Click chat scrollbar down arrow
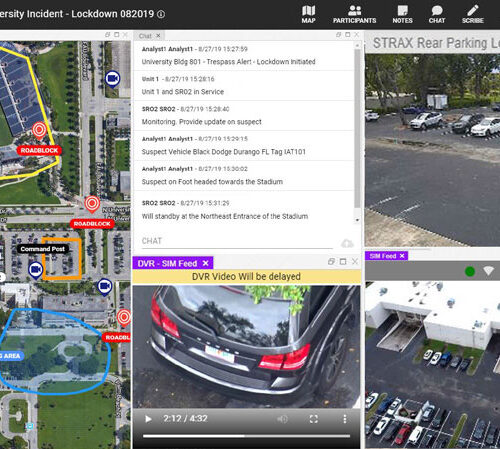The image size is (500, 449). point(357,220)
